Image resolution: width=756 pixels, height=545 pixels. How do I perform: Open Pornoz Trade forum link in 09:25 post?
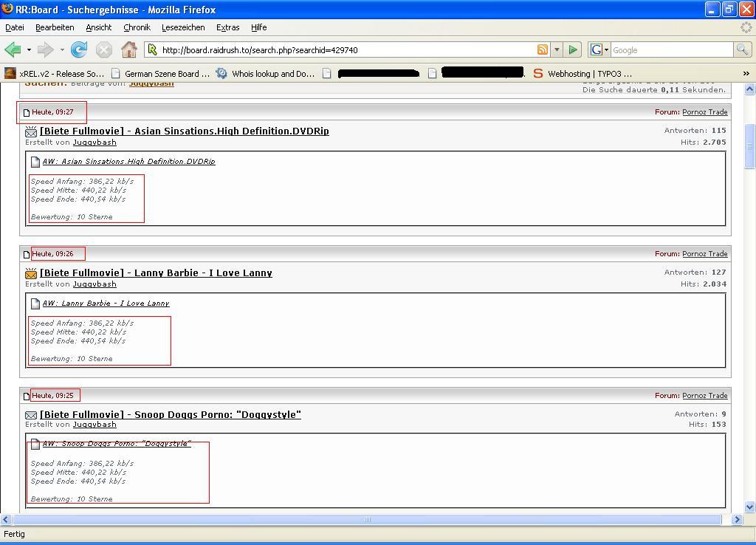[x=705, y=396]
